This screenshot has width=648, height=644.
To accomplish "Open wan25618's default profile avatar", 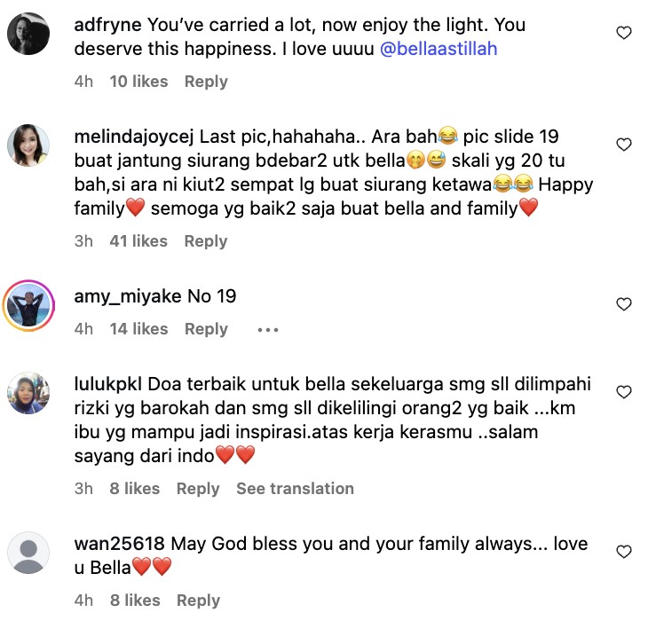I will tap(28, 553).
